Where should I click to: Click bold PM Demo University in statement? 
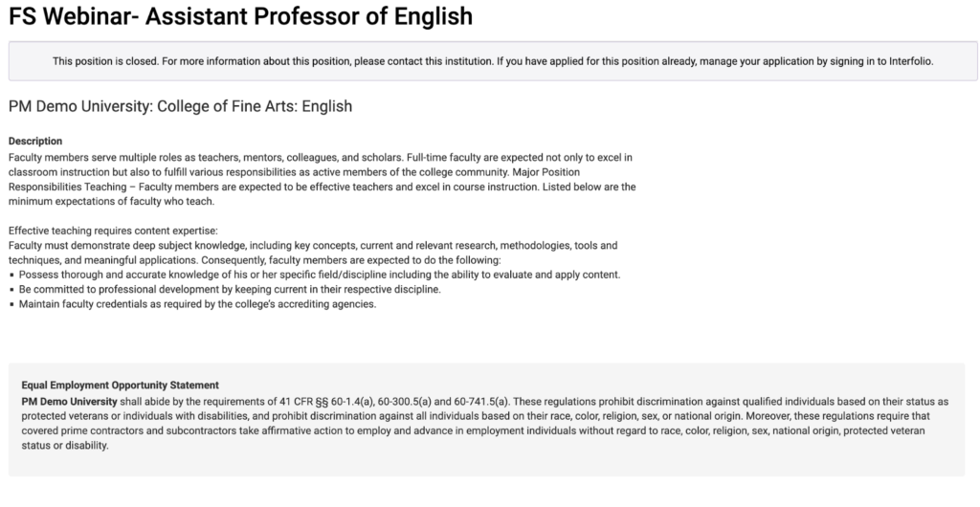(x=69, y=402)
